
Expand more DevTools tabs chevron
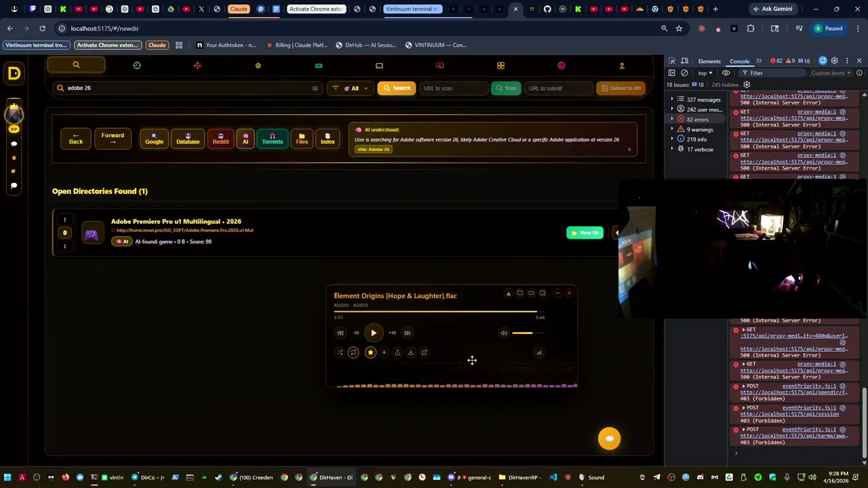pos(759,61)
